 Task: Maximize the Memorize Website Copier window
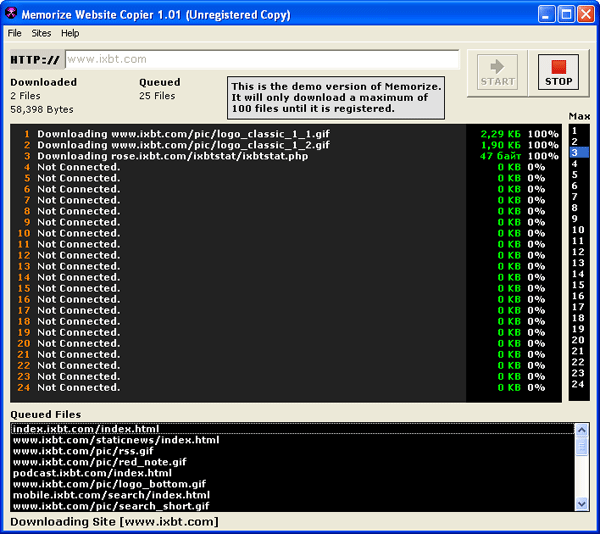point(566,14)
